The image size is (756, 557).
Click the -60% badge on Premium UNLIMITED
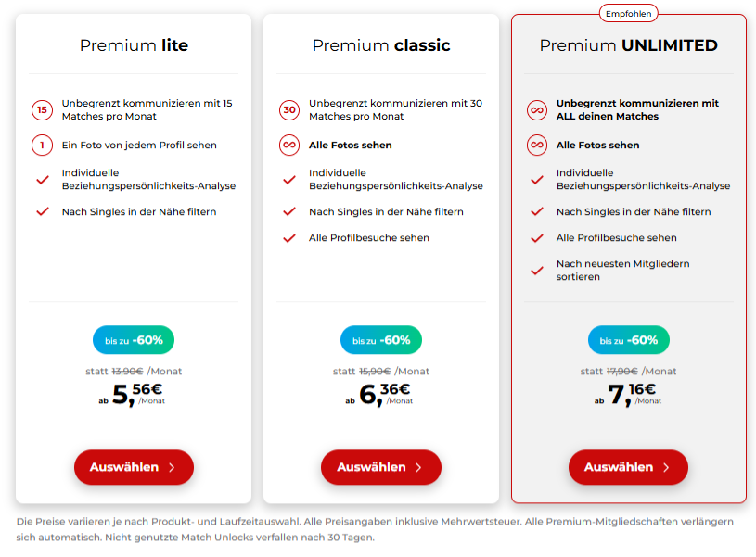click(628, 340)
